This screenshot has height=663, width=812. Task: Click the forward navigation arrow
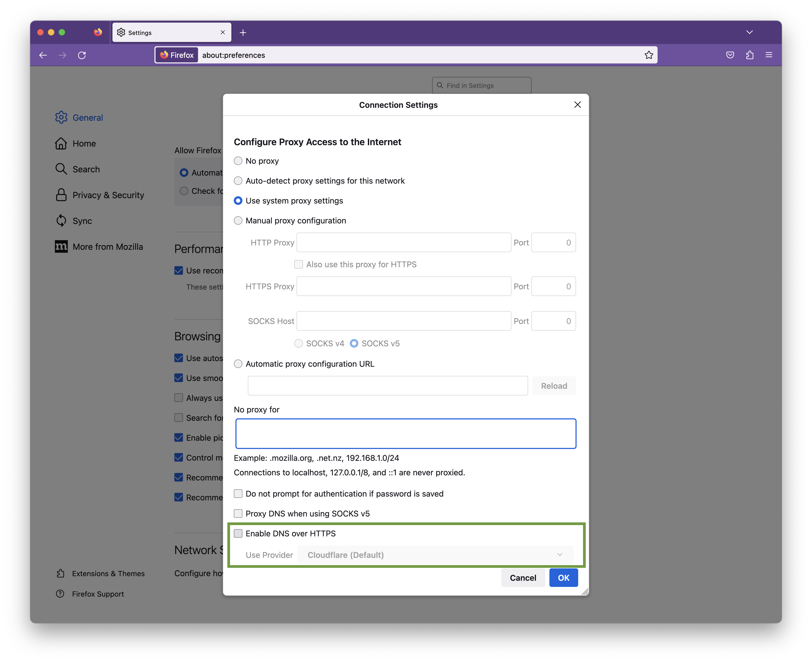(62, 55)
